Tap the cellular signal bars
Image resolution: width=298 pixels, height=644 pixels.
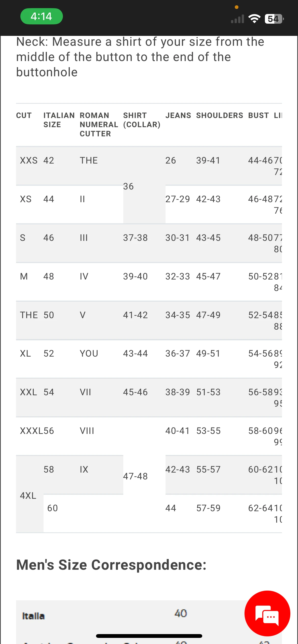(x=237, y=19)
